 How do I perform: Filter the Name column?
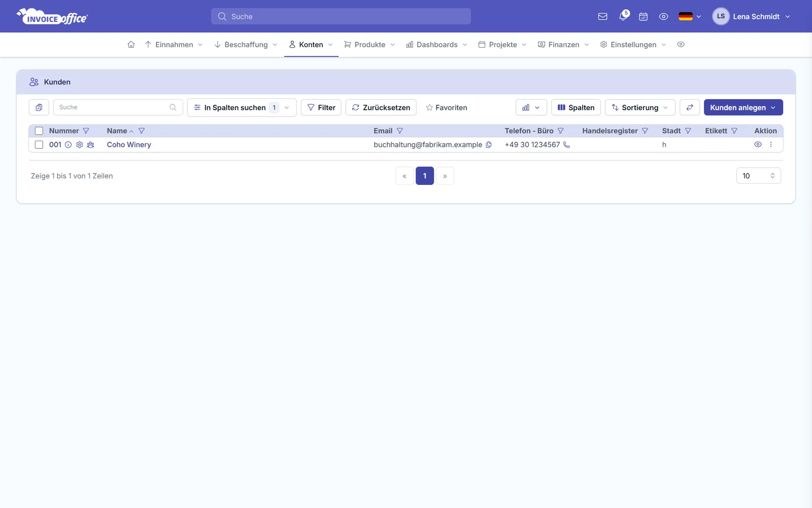click(x=142, y=131)
